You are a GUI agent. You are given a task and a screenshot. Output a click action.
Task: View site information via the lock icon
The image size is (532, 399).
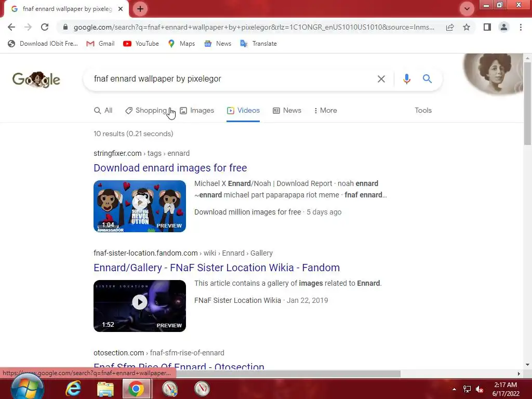pos(65,27)
